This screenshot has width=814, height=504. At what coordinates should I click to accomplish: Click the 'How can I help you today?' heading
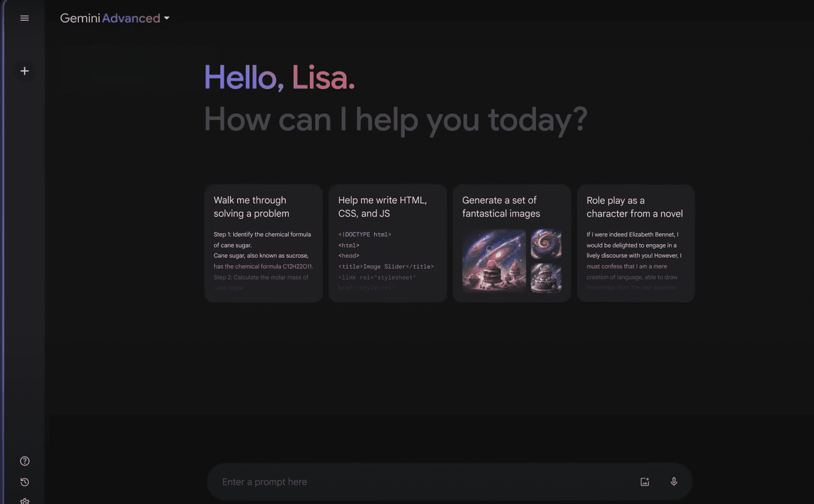point(396,120)
